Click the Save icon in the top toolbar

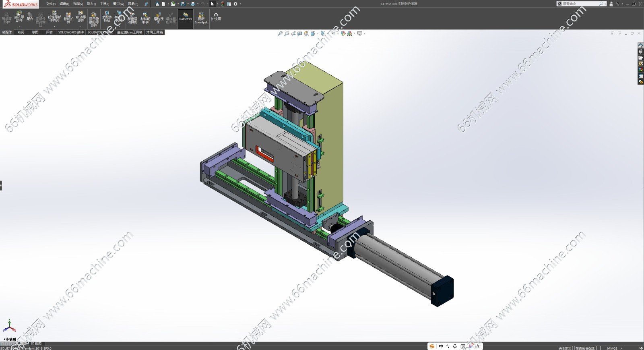[x=183, y=4]
